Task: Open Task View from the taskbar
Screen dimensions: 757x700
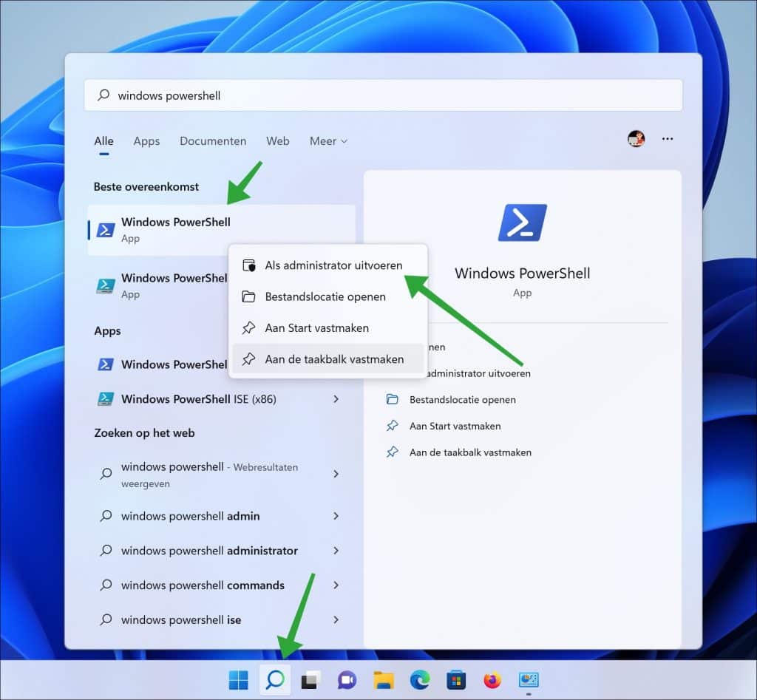Action: click(311, 679)
